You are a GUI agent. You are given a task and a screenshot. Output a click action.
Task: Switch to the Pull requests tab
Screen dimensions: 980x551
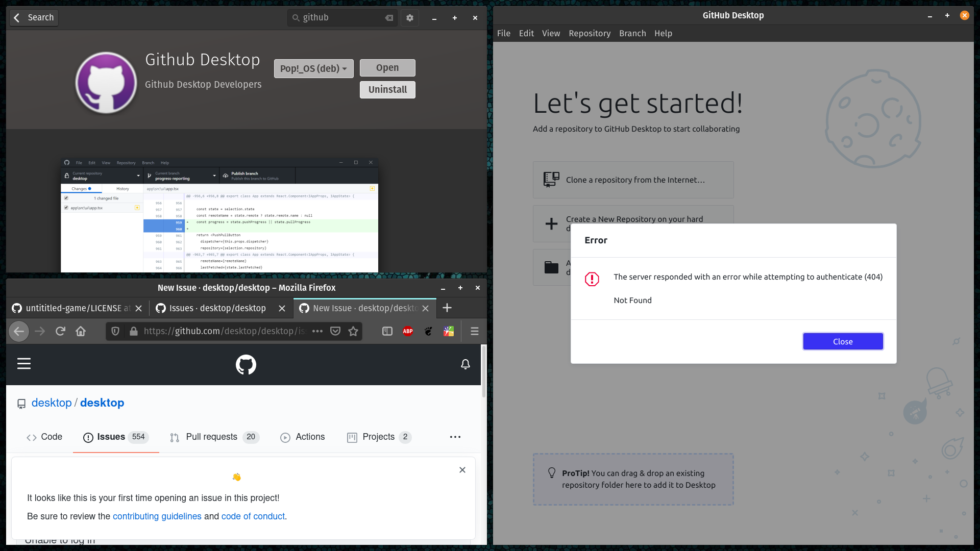(x=211, y=437)
